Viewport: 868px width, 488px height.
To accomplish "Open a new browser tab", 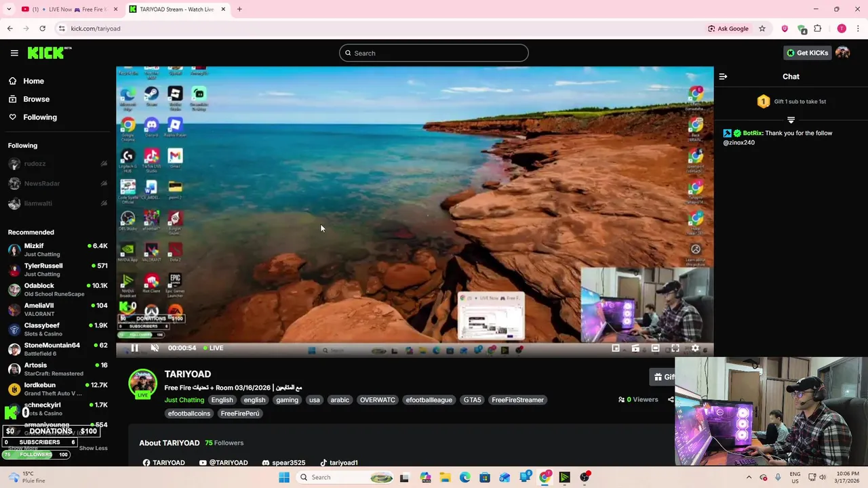I will (x=239, y=9).
